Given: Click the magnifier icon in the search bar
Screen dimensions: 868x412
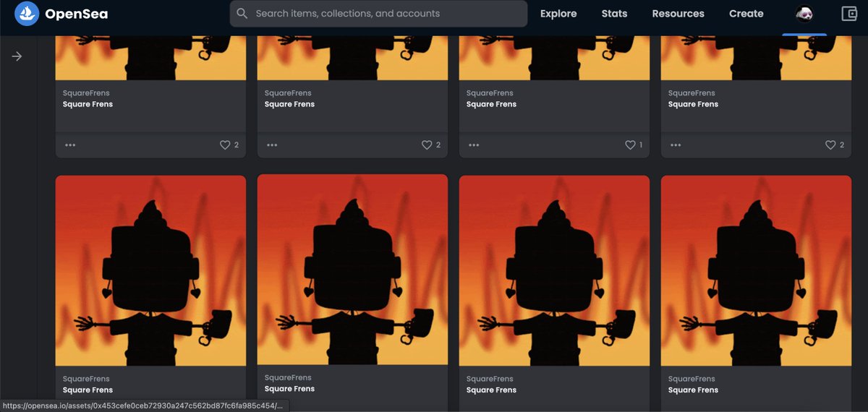Looking at the screenshot, I should tap(242, 14).
